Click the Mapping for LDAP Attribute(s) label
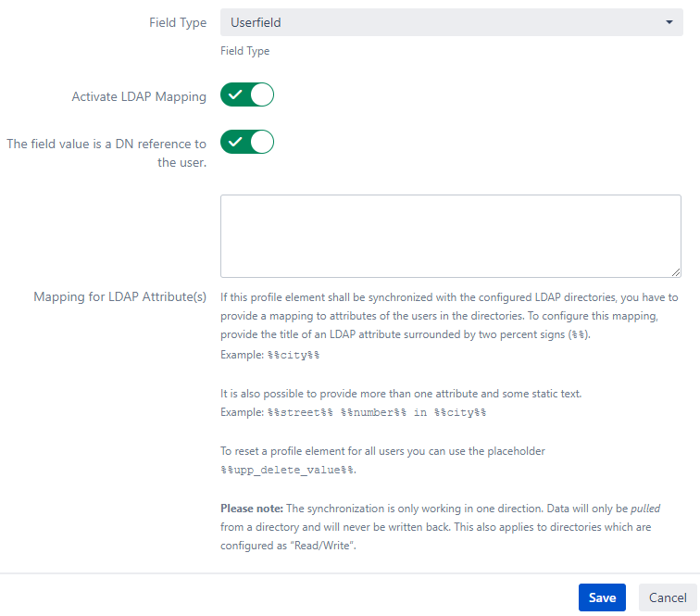700x616 pixels. tap(119, 297)
